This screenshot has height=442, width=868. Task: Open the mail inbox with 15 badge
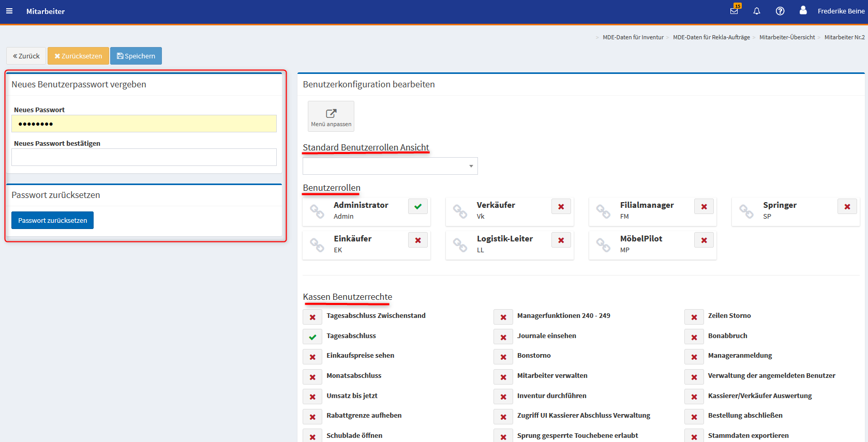tap(734, 11)
